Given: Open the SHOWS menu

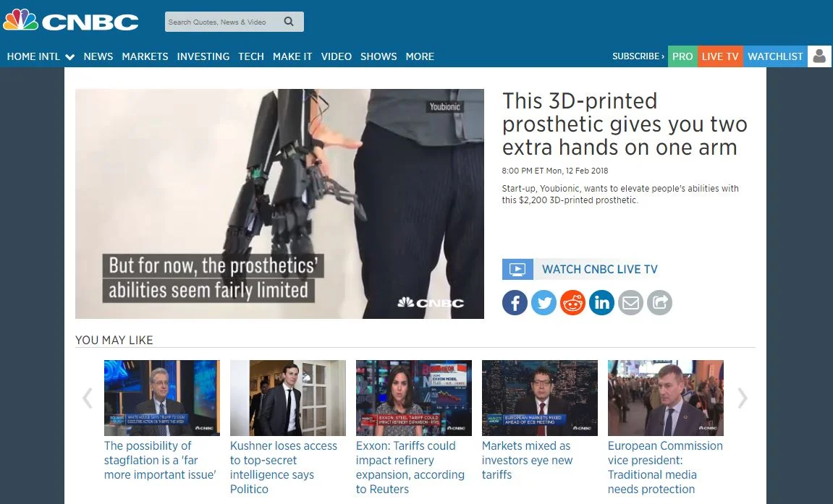Looking at the screenshot, I should tap(379, 56).
